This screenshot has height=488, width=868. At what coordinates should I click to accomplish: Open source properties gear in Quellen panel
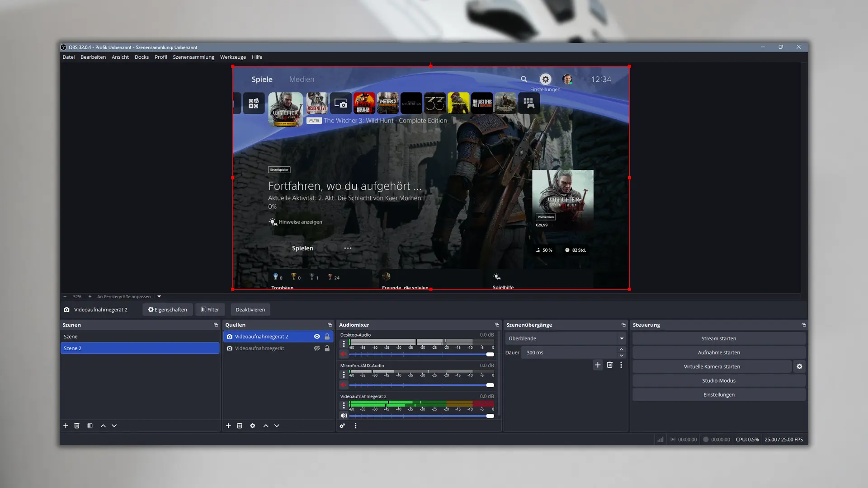[253, 426]
